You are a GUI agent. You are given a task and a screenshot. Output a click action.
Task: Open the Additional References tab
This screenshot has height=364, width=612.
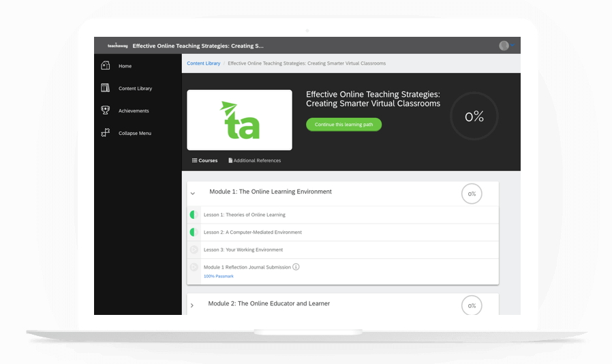tap(254, 161)
